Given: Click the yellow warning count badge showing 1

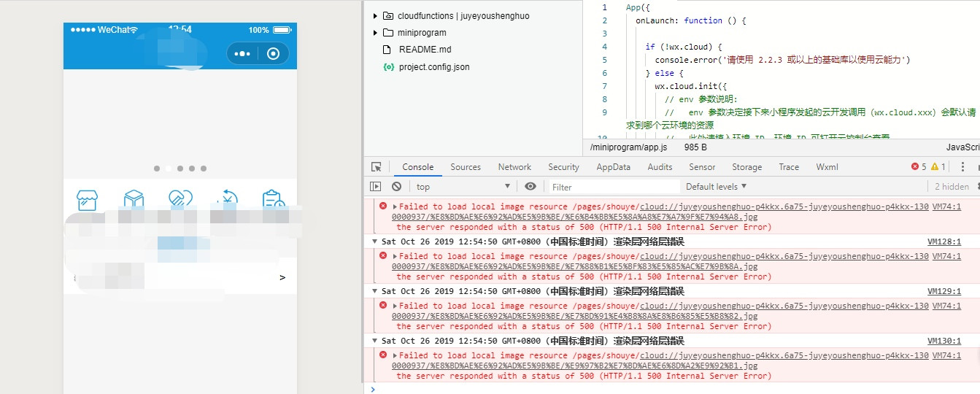Looking at the screenshot, I should pos(938,167).
